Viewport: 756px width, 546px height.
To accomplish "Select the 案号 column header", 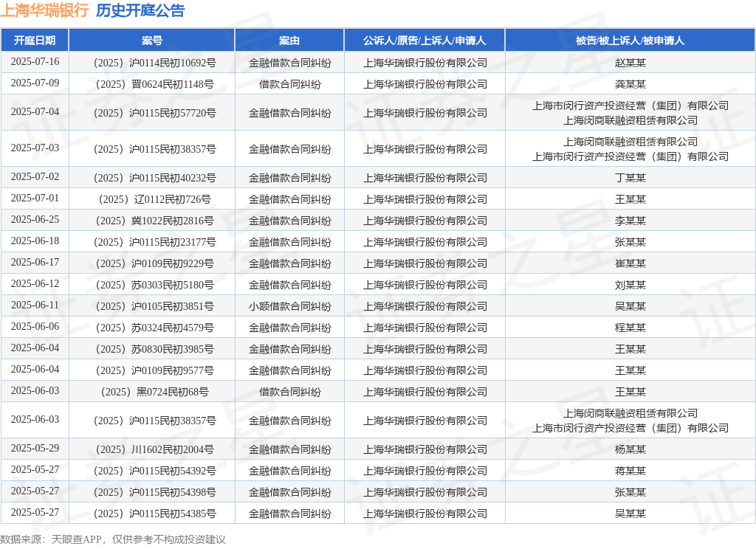I will pos(152,41).
